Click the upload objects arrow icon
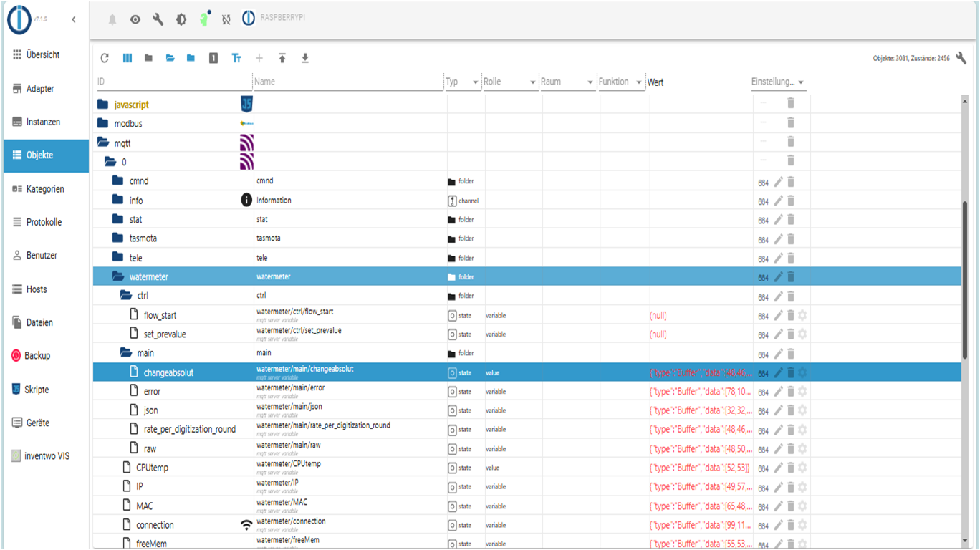The width and height of the screenshot is (980, 550). pos(282,59)
